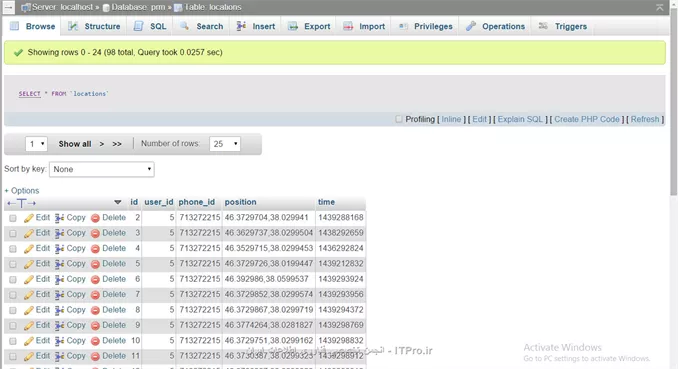678x369 pixels.
Task: Click the full texts toggle arrows icon
Action: (x=21, y=202)
